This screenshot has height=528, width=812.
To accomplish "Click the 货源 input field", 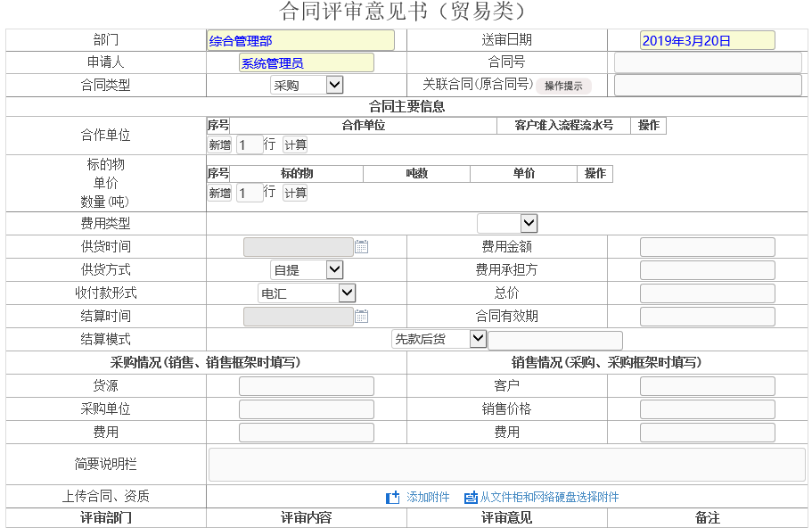I will click(307, 386).
